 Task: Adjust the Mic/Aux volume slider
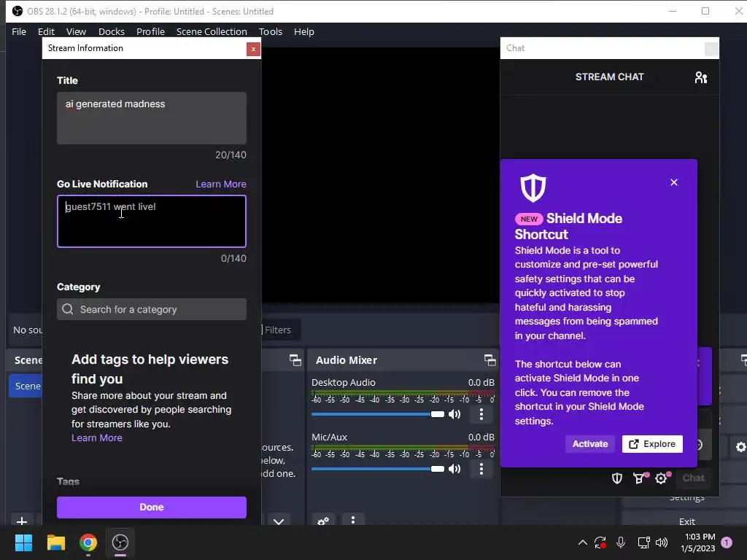tap(378, 469)
